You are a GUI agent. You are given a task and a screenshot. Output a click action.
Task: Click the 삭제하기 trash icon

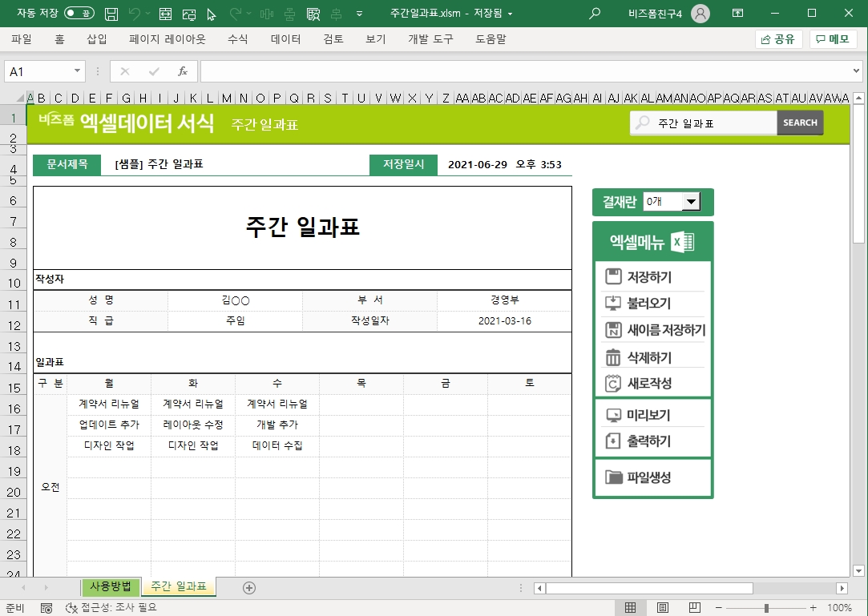tap(614, 357)
